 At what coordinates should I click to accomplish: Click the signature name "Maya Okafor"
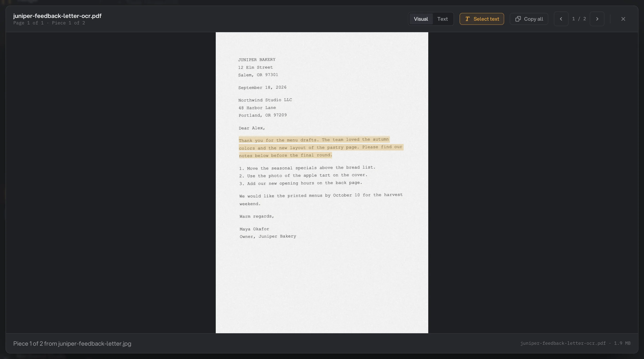254,229
